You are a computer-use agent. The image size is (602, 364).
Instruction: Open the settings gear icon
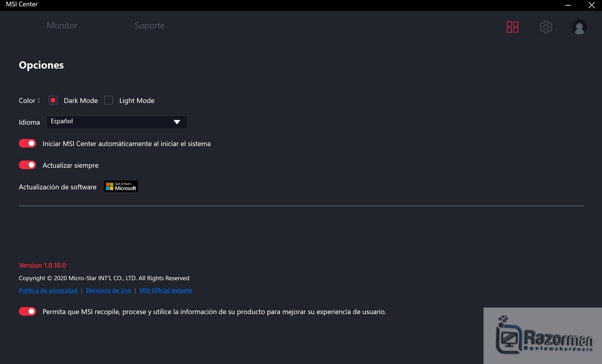coord(546,27)
